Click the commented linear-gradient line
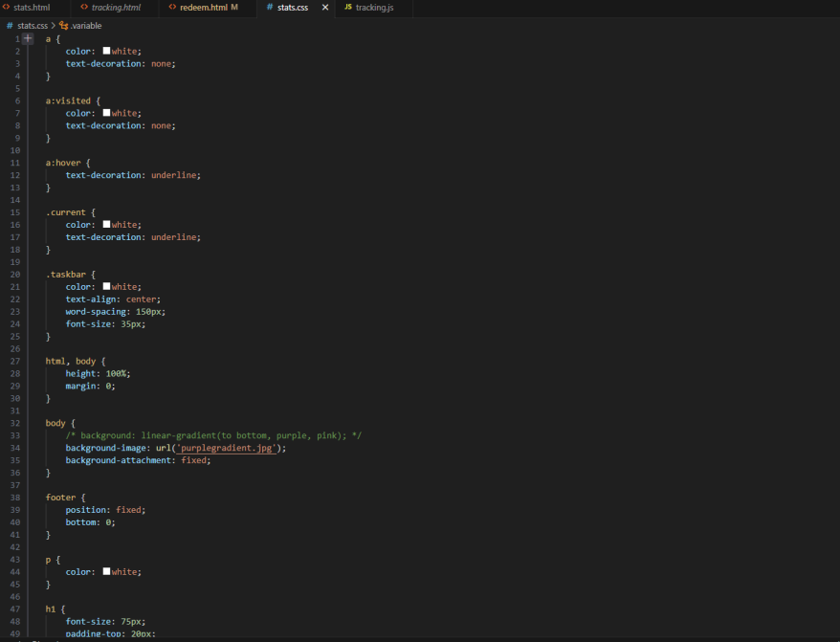The height and width of the screenshot is (642, 840). click(213, 435)
